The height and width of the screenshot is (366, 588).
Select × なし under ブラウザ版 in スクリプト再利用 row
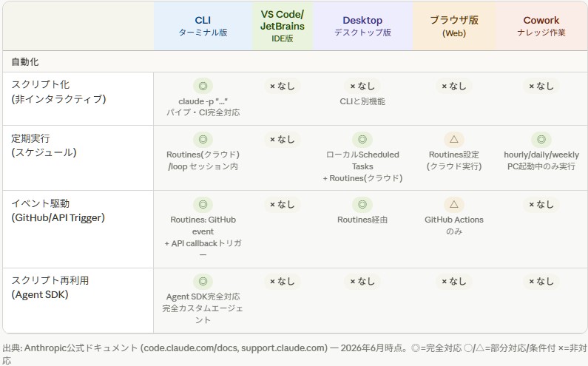(453, 281)
